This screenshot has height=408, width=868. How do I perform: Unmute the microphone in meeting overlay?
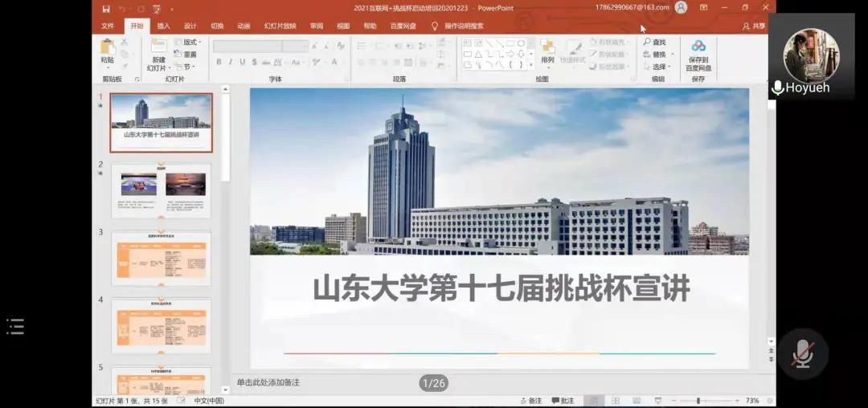(801, 353)
